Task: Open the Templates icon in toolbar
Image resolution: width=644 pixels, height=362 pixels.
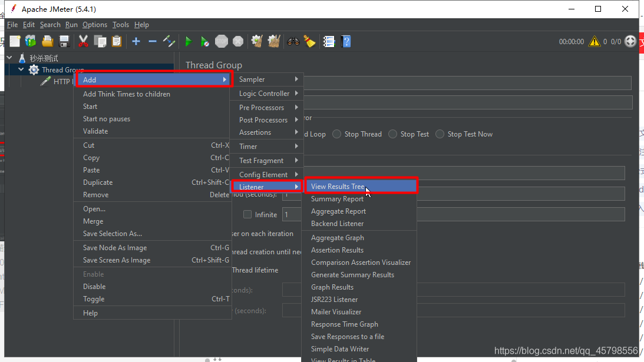Action: coord(31,41)
